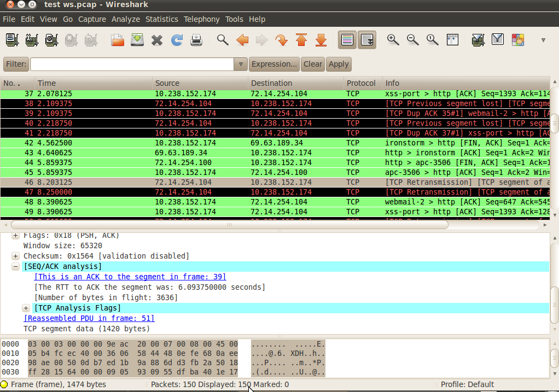Open the View menu
559x392 pixels.
(49, 19)
